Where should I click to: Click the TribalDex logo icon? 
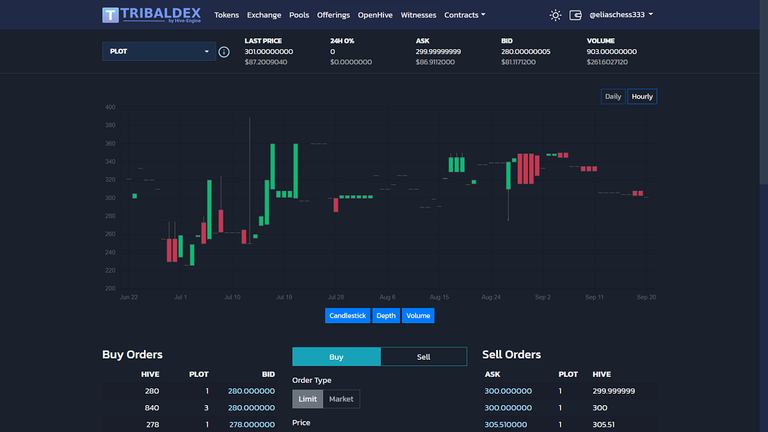point(112,15)
